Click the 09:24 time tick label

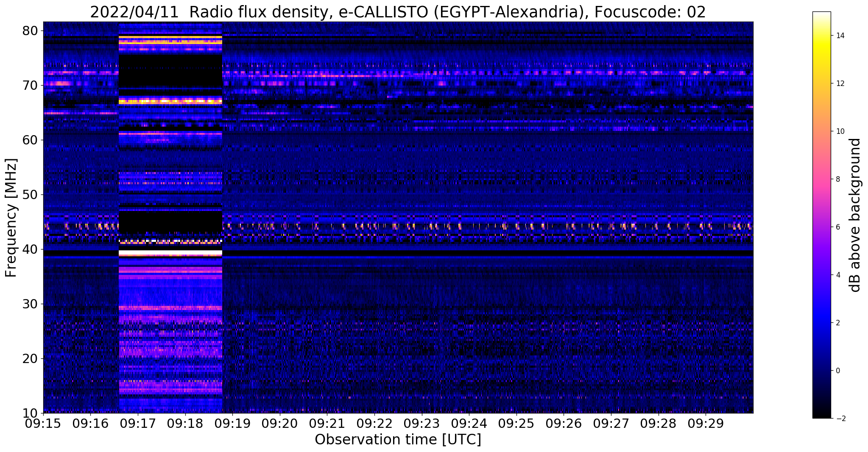[469, 424]
